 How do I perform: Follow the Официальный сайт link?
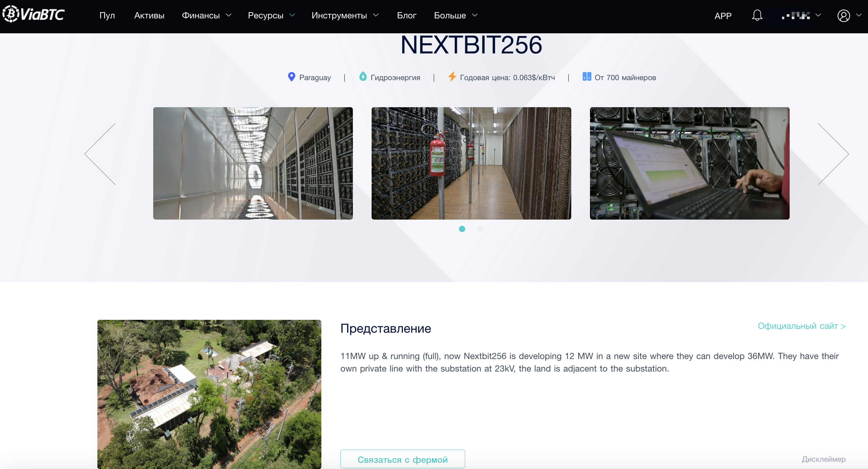click(x=801, y=326)
